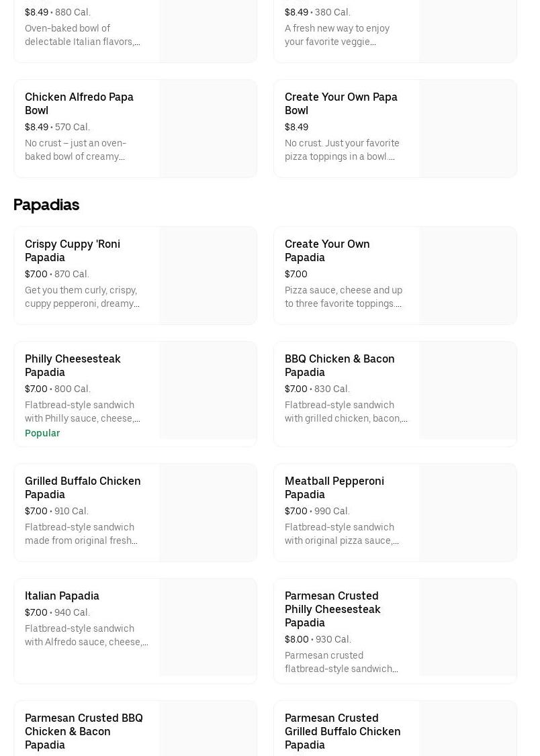
Task: Click the Popular tag on Philly Cheesesteak
Action: tap(42, 433)
